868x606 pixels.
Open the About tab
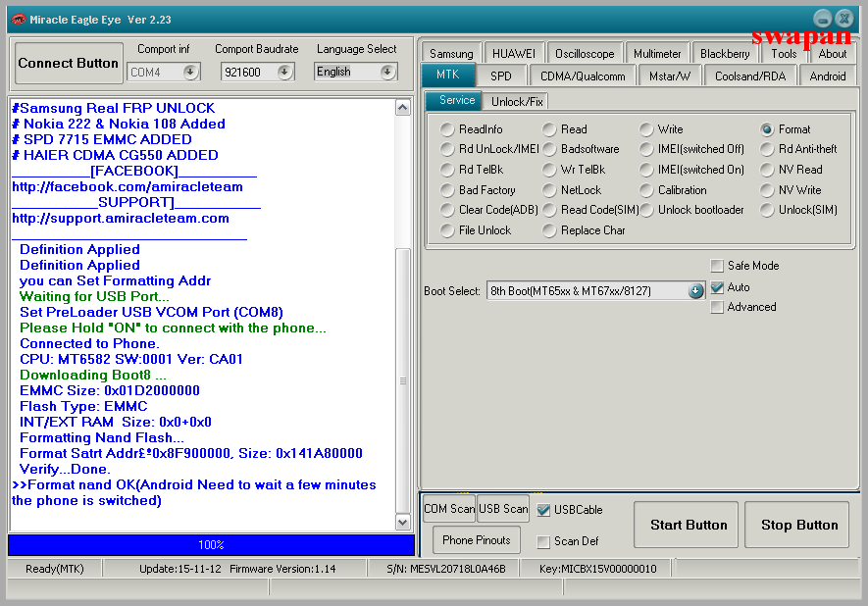point(832,54)
